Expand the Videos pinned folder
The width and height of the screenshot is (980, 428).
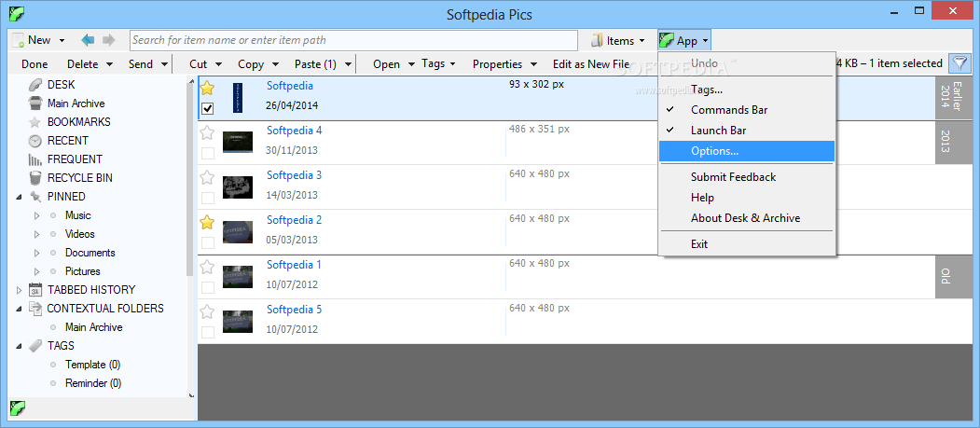[x=37, y=234]
